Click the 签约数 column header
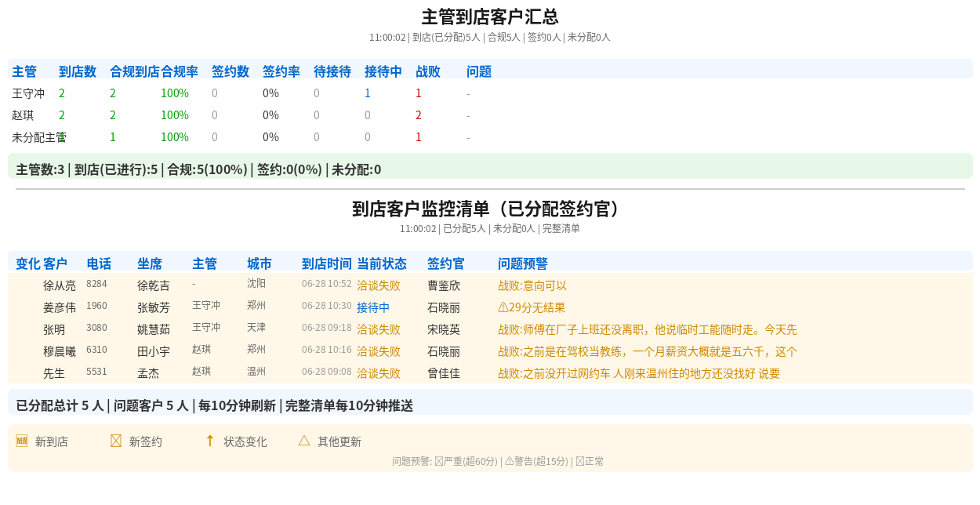The height and width of the screenshot is (505, 980). (230, 71)
